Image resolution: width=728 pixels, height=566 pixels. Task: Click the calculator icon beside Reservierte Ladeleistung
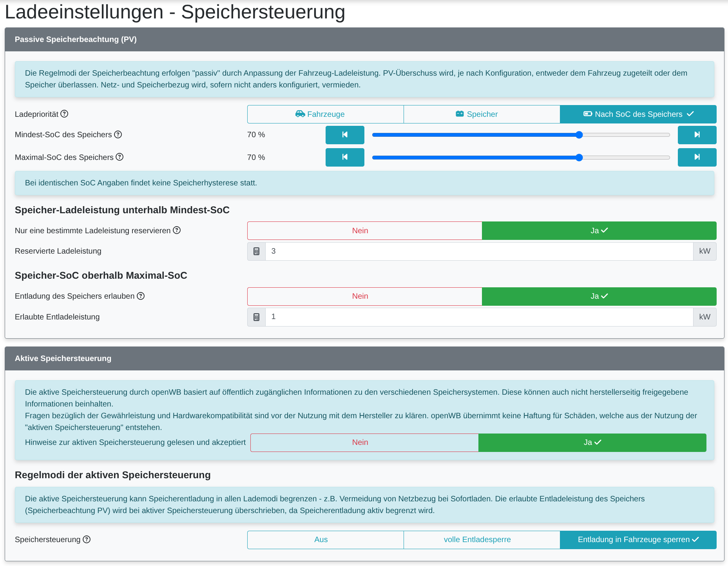tap(256, 251)
